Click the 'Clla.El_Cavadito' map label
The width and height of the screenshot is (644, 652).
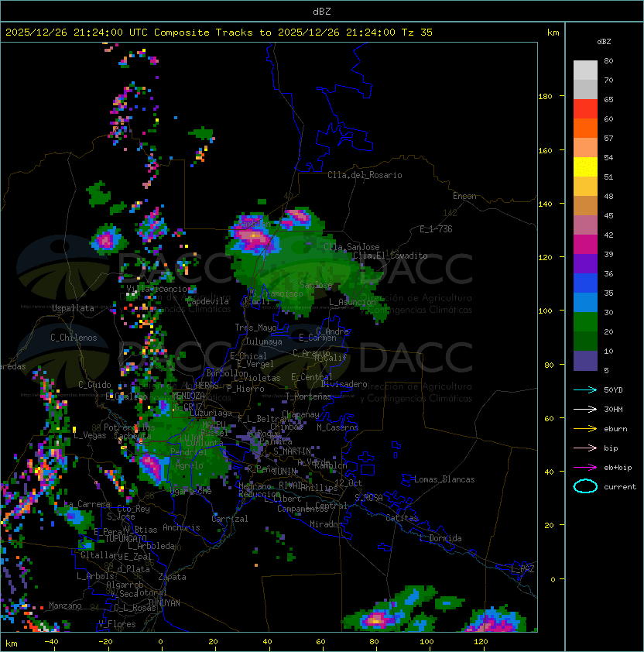pyautogui.click(x=390, y=256)
